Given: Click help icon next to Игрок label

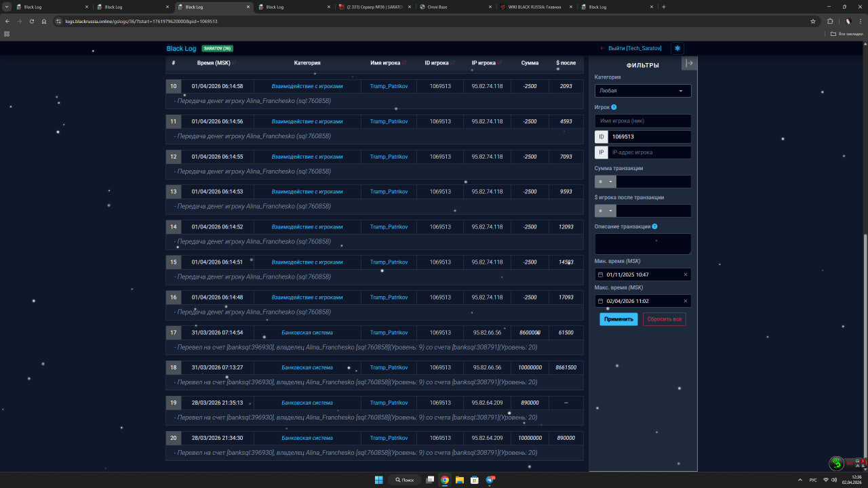Looking at the screenshot, I should 614,107.
